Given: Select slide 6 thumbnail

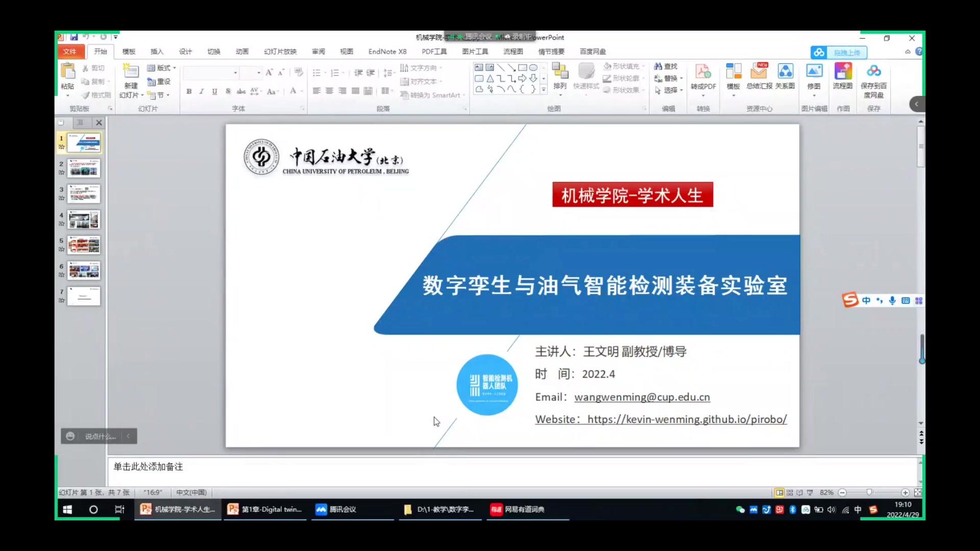Looking at the screenshot, I should coord(84,270).
